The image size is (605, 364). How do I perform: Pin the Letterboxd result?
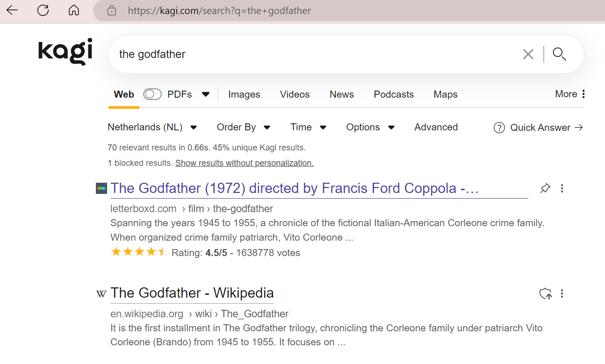point(545,188)
